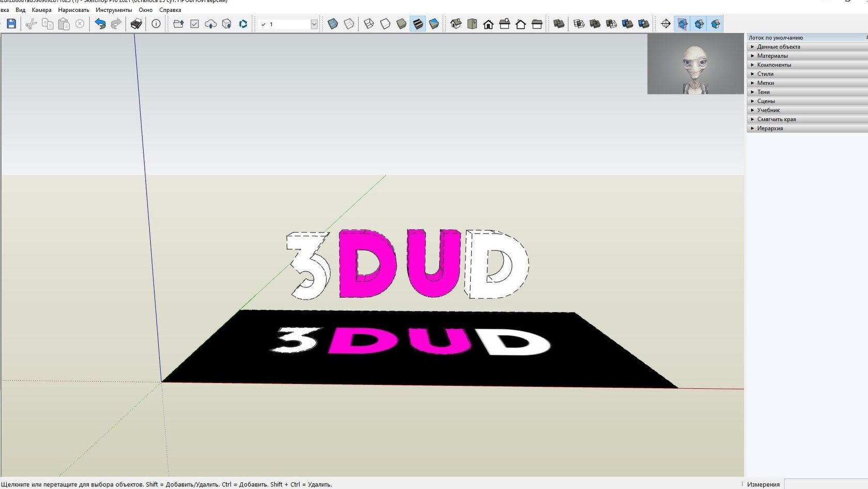868x489 pixels.
Task: Expand the Сцены panel
Action: click(807, 101)
